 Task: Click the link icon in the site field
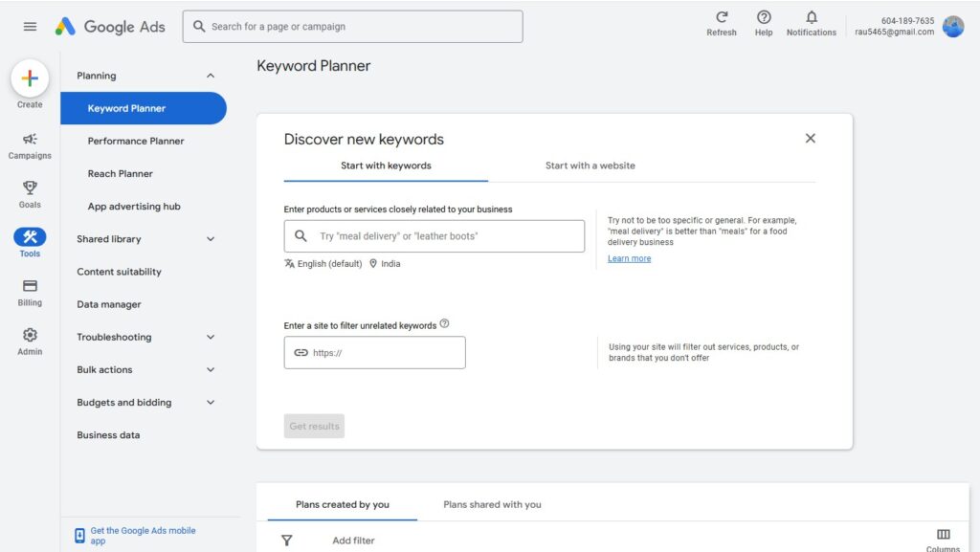tap(301, 353)
